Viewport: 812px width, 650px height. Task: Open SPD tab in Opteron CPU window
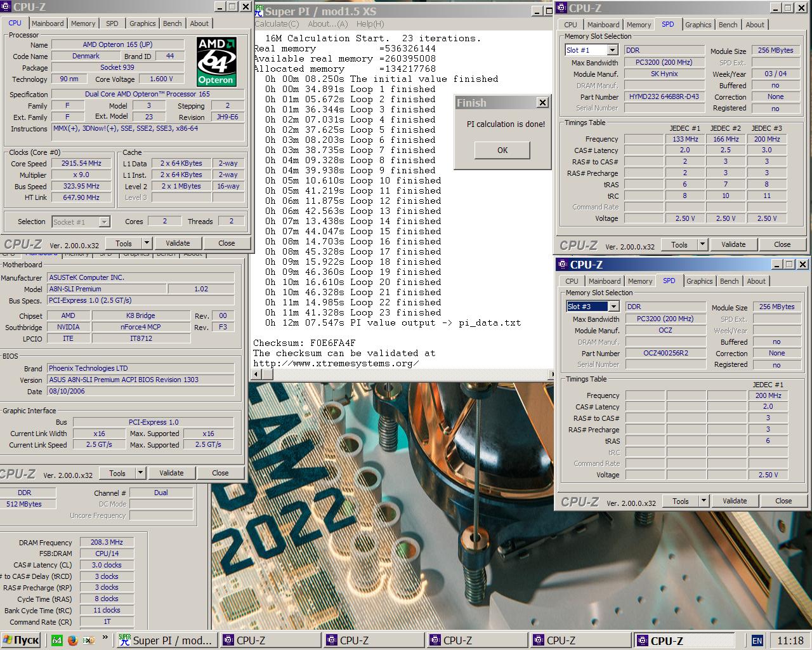[112, 23]
